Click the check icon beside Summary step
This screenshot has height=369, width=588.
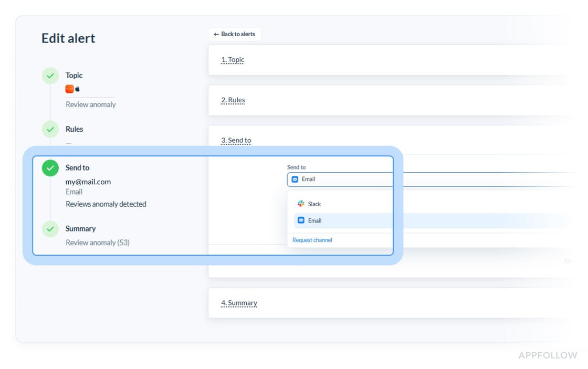(50, 229)
